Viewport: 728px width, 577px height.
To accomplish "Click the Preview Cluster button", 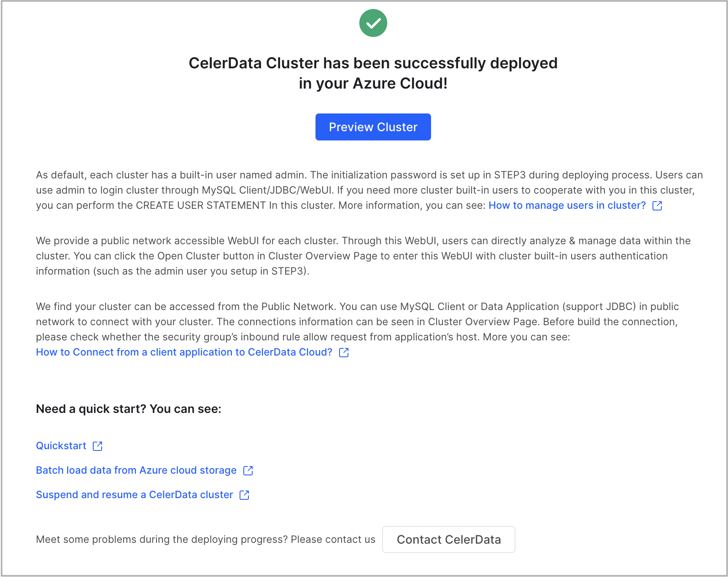I will (x=373, y=127).
